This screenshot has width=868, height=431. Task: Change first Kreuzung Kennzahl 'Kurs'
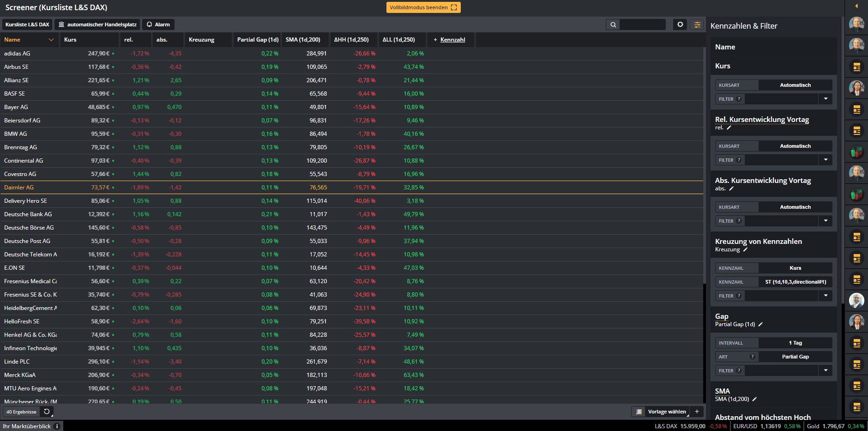tap(795, 268)
